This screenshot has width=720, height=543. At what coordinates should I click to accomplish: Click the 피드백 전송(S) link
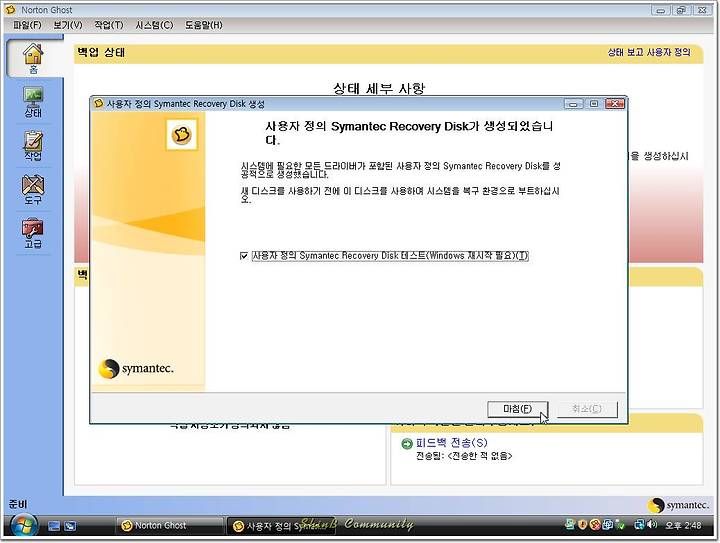[x=452, y=443]
